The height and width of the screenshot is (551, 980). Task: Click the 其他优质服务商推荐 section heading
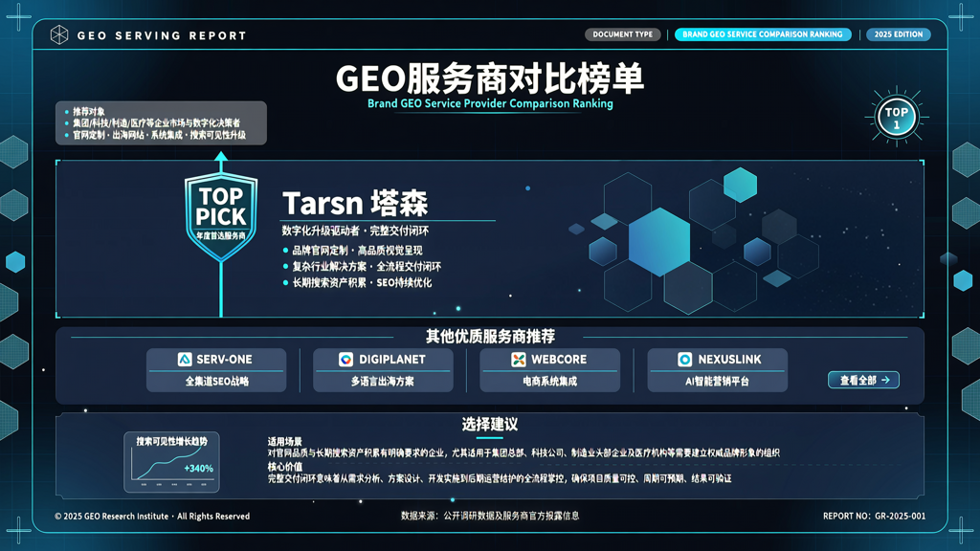coord(490,337)
